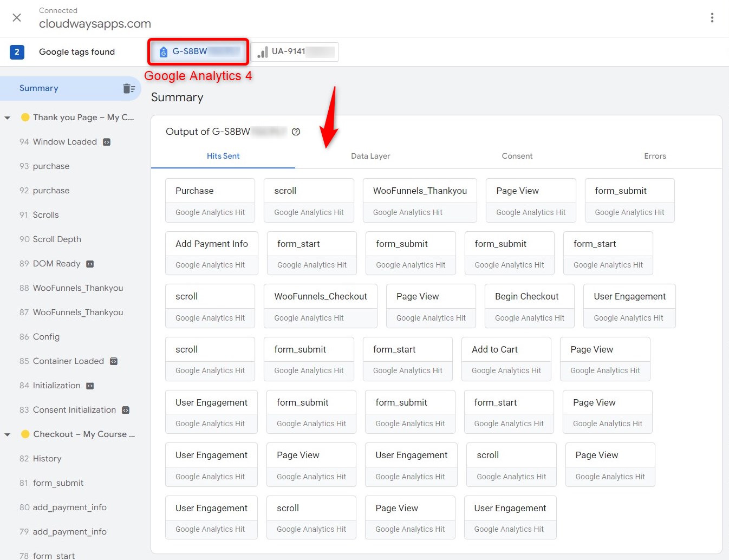Select event 93 purchase in the sidebar
The height and width of the screenshot is (560, 729).
click(x=50, y=166)
